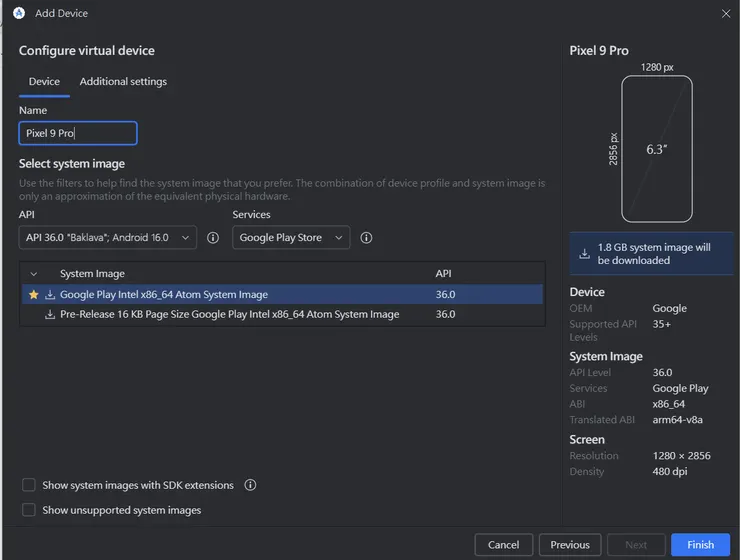Click download icon in system image notice
This screenshot has height=560, width=740.
click(584, 254)
